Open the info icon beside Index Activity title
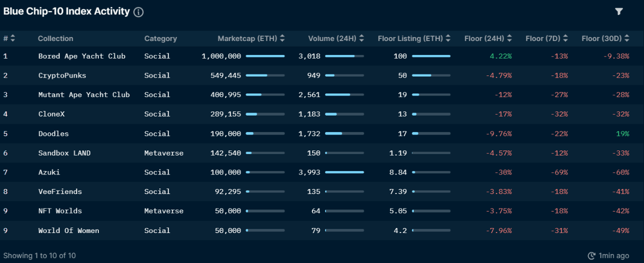644x263 pixels. click(x=139, y=12)
